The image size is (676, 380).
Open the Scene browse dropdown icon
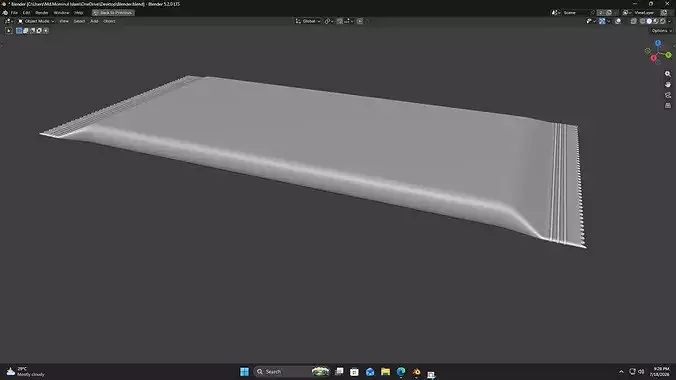[x=555, y=13]
